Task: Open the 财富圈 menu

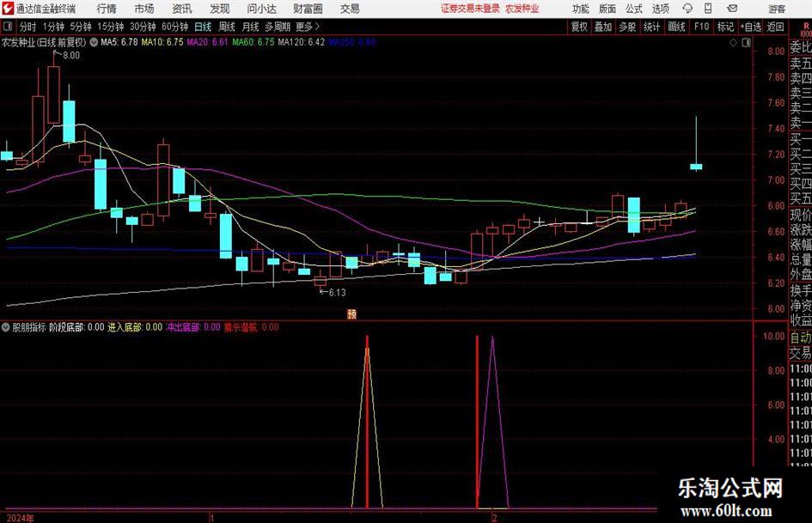Action: (308, 9)
